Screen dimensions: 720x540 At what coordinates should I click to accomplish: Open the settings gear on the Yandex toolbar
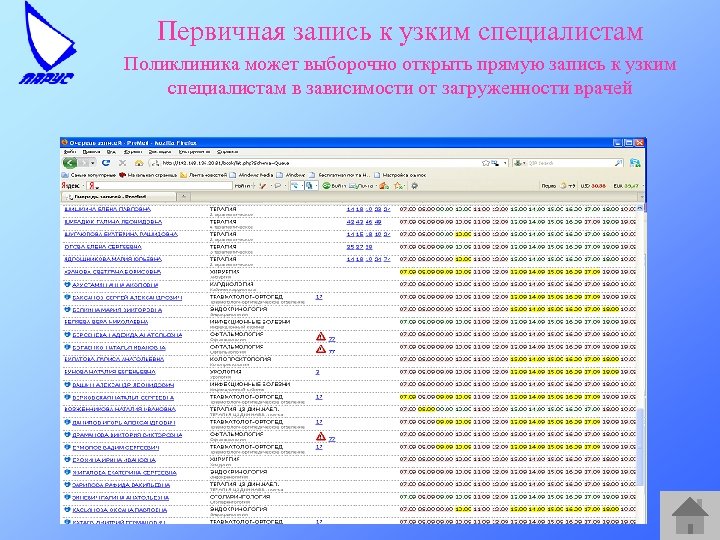415,186
